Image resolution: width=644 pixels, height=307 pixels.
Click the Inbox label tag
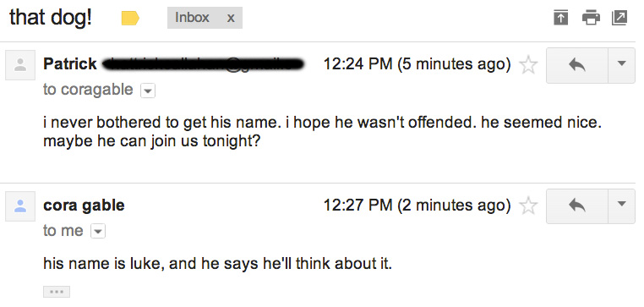pos(192,18)
